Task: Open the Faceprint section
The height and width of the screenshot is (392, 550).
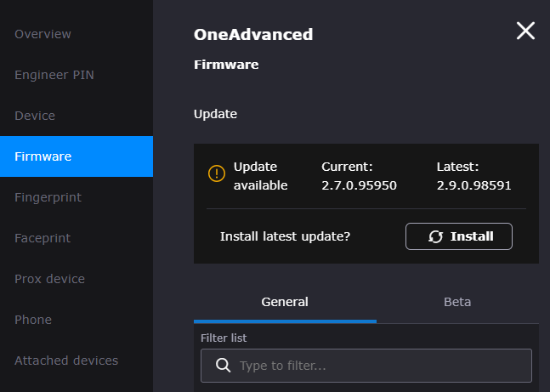Action: [43, 238]
